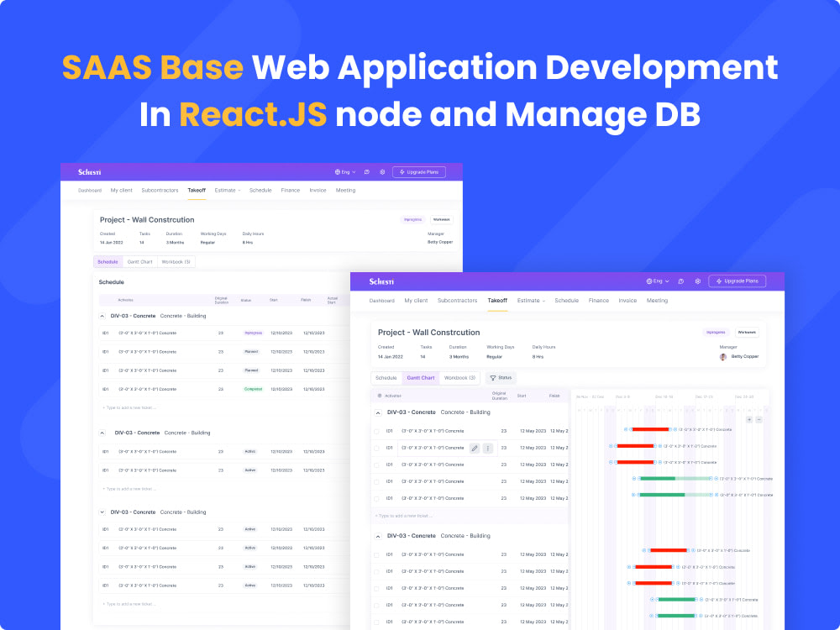Viewport: 840px width, 630px height.
Task: Click the topmost red Gantt bar
Action: point(650,429)
